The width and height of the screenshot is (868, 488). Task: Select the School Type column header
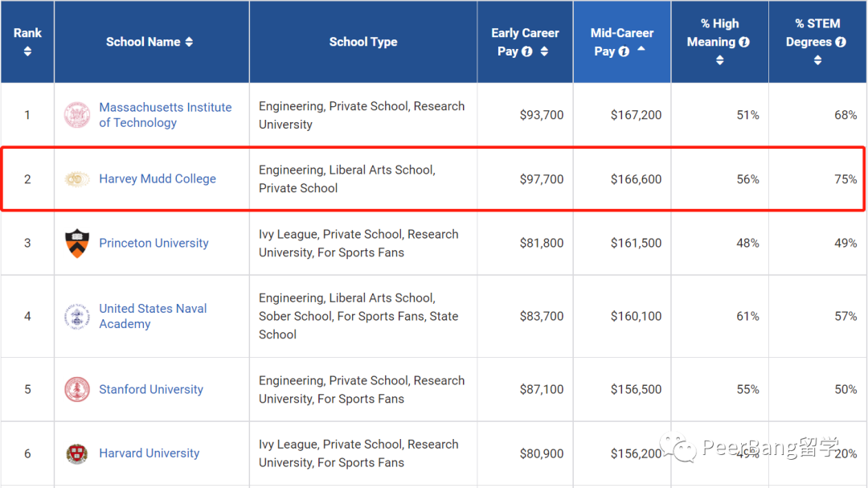tap(363, 42)
